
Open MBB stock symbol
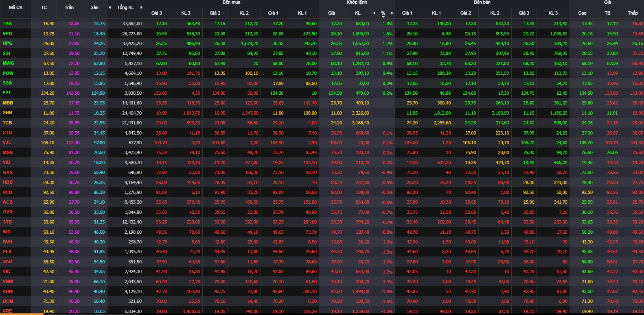click(x=8, y=103)
